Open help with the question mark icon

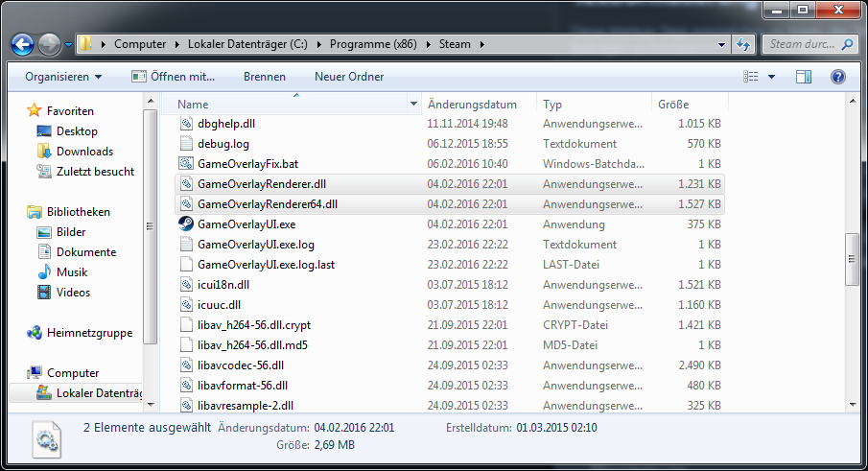coord(838,77)
